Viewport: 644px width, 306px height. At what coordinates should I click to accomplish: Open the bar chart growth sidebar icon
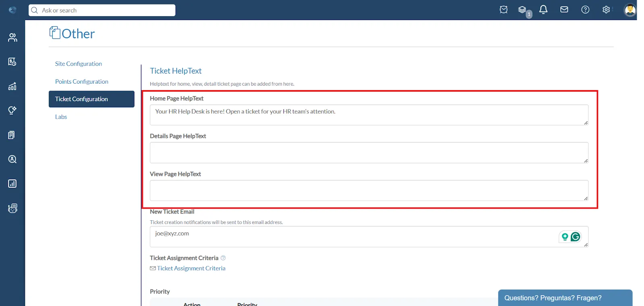(12, 86)
